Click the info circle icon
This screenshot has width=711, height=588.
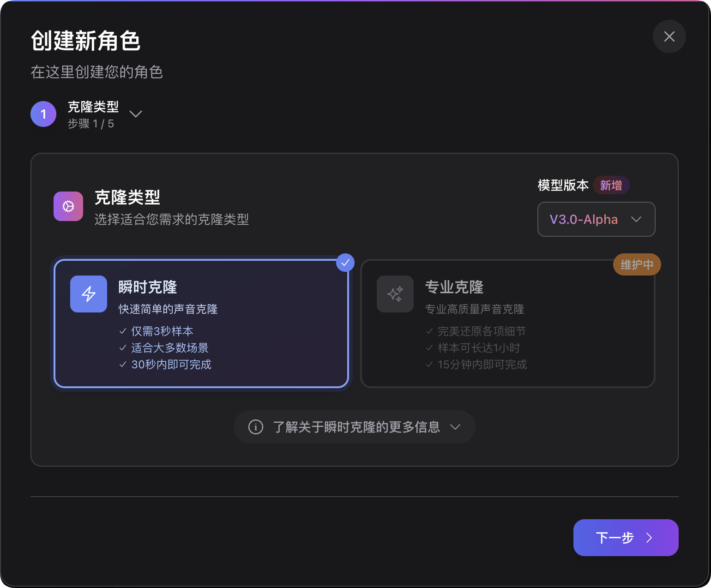coord(256,427)
